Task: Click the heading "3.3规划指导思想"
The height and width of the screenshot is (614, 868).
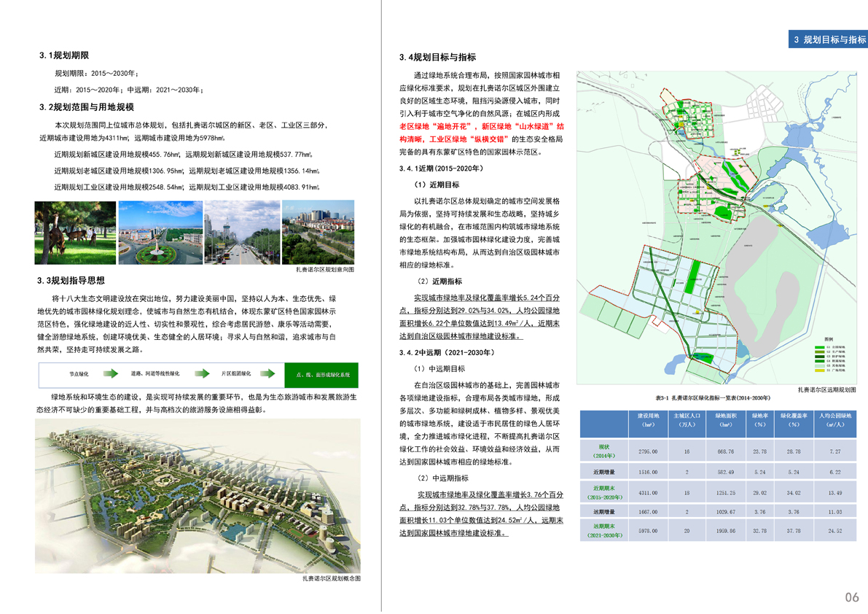Action: (x=71, y=281)
